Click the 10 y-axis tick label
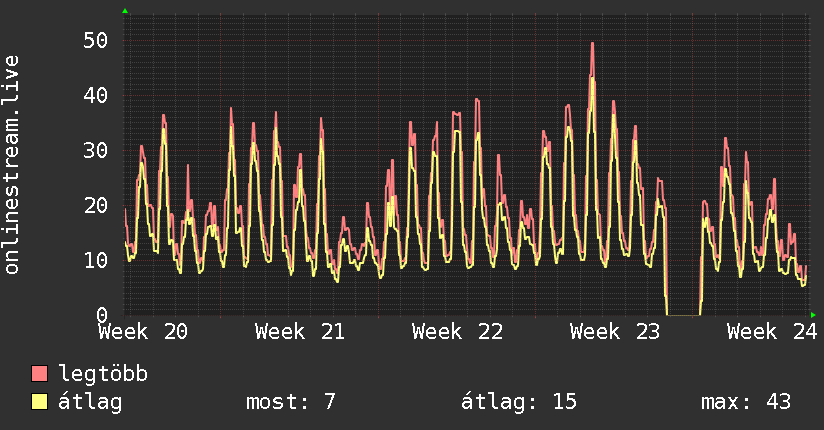This screenshot has width=824, height=430. click(95, 260)
